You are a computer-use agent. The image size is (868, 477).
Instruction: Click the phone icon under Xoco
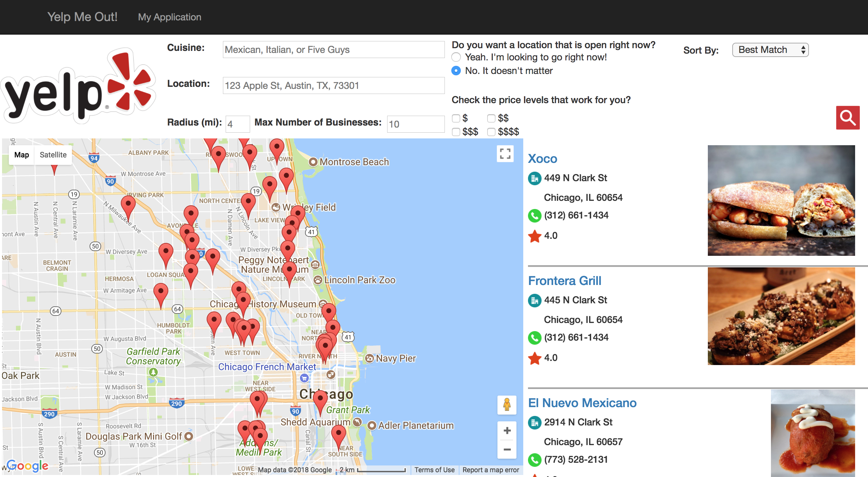click(534, 215)
